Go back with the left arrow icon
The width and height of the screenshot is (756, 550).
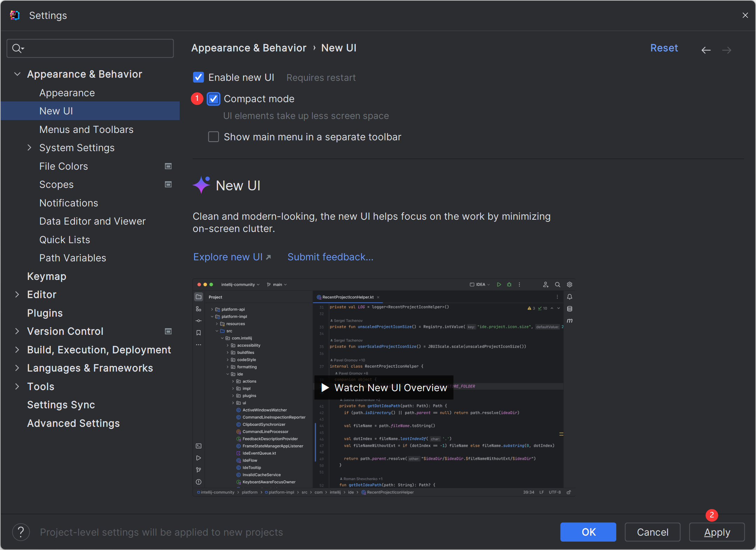706,50
